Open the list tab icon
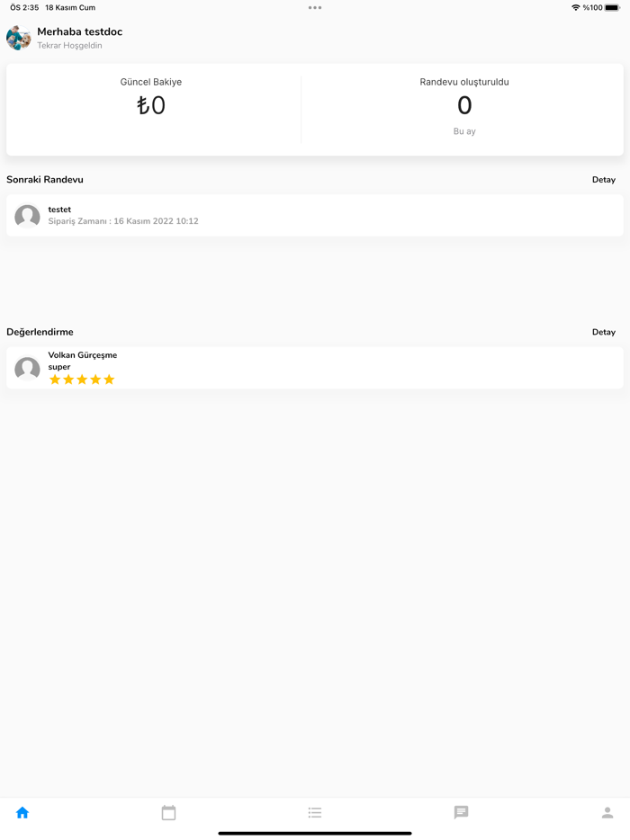 (315, 812)
